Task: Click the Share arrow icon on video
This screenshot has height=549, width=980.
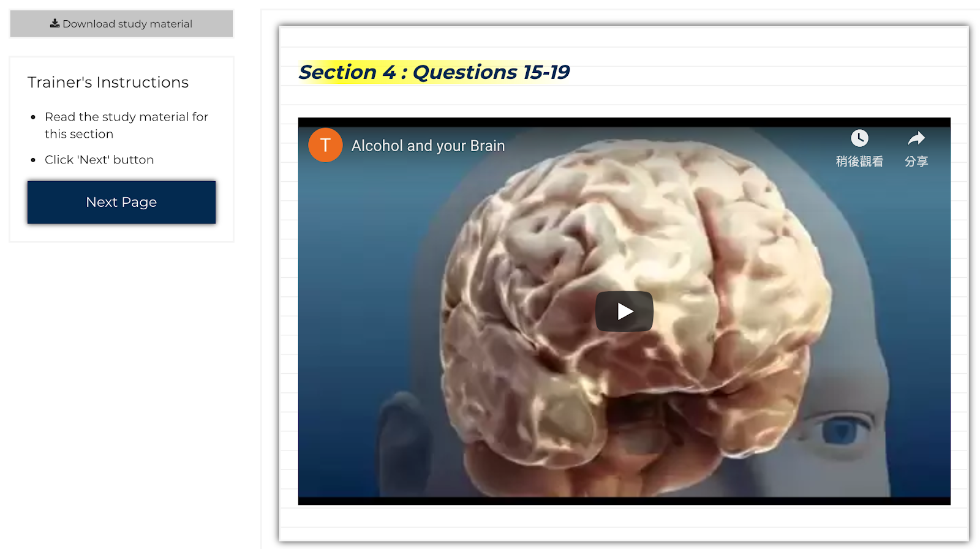Action: pyautogui.click(x=916, y=138)
